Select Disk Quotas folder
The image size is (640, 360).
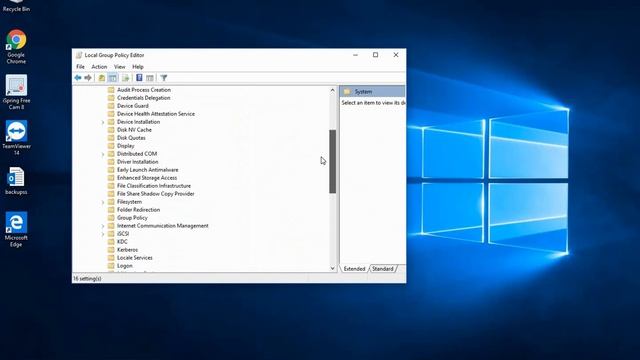click(131, 138)
